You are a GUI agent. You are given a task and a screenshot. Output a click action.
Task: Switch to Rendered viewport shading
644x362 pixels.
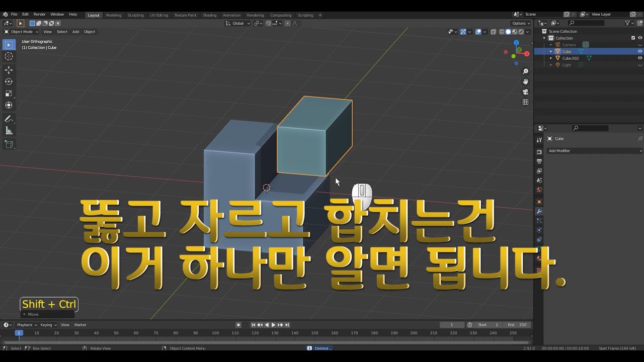click(x=521, y=32)
